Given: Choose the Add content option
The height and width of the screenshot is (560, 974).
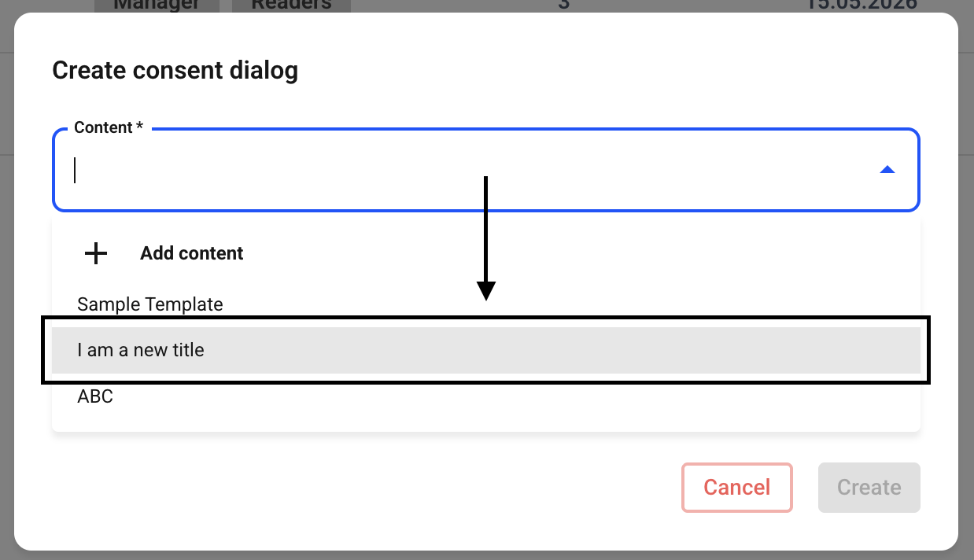Looking at the screenshot, I should point(485,253).
